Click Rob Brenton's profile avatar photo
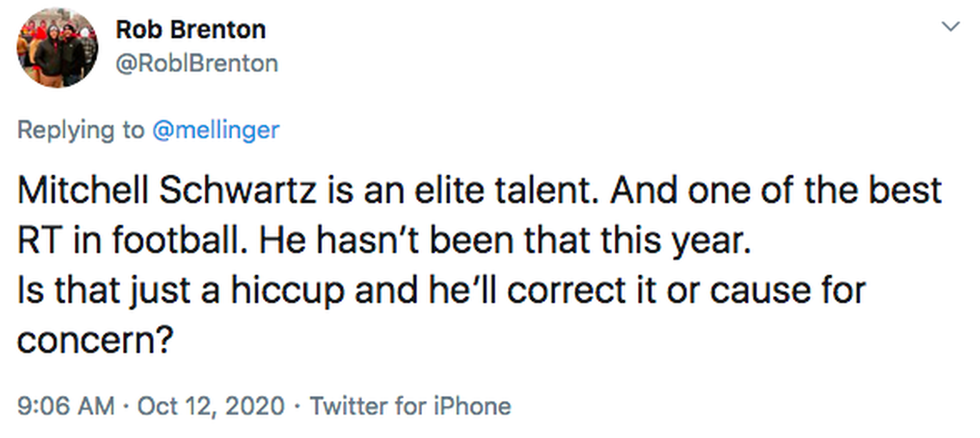 tap(57, 48)
